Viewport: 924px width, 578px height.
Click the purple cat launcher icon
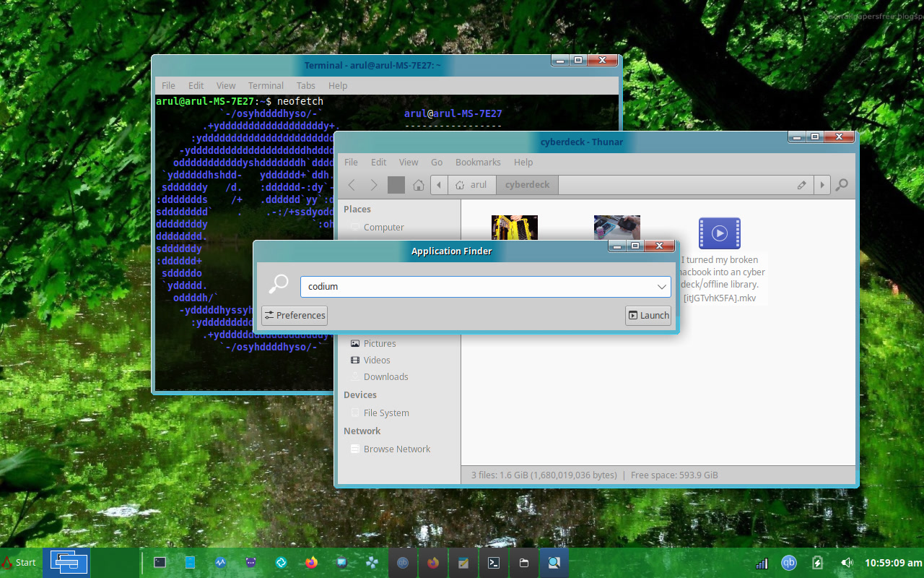pos(251,562)
